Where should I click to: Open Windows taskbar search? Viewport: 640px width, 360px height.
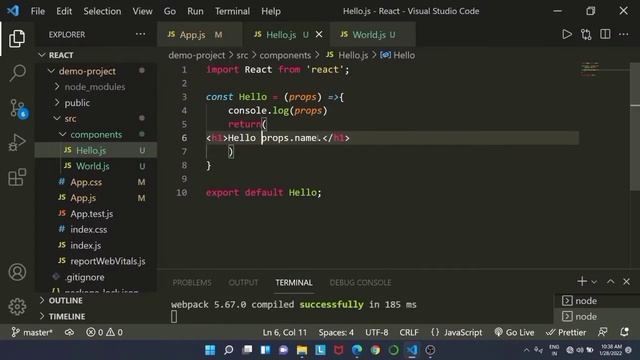click(229, 350)
